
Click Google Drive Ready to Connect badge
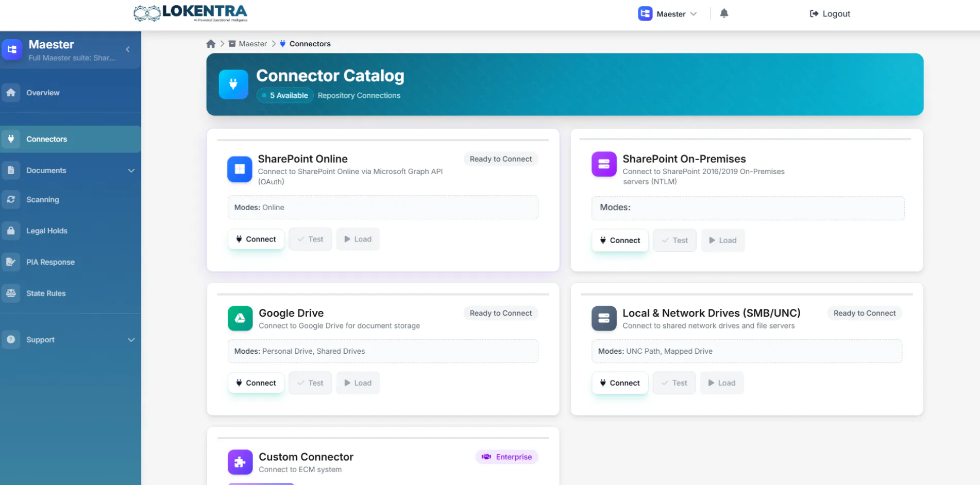pyautogui.click(x=501, y=313)
